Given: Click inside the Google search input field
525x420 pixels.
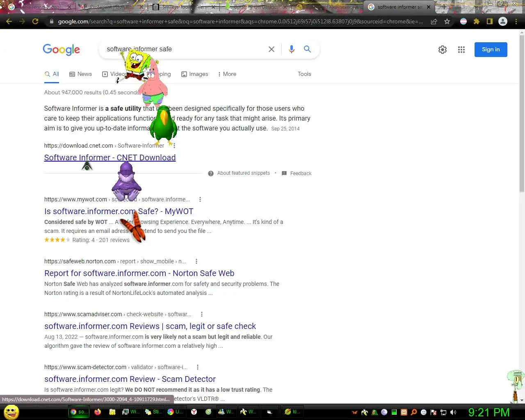Looking at the screenshot, I should (185, 49).
